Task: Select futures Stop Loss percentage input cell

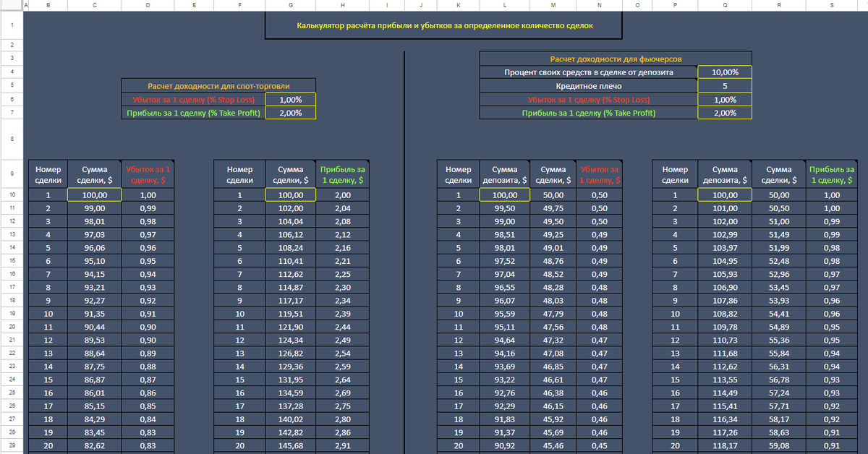Action: pyautogui.click(x=725, y=100)
